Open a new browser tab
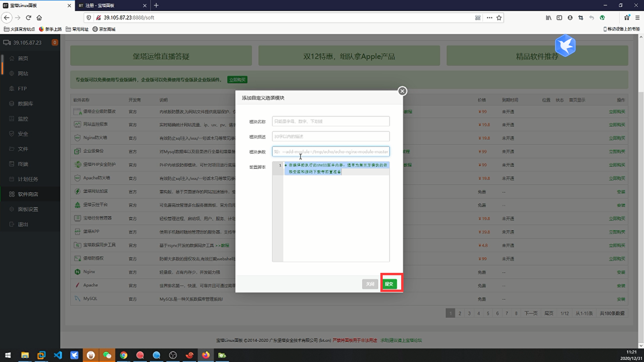 click(156, 5)
